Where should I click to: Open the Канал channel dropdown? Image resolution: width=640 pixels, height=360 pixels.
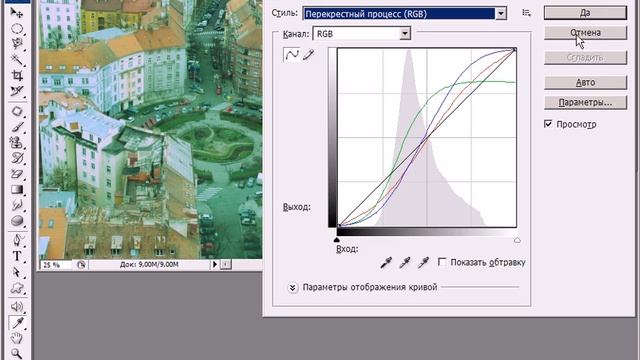coord(404,33)
